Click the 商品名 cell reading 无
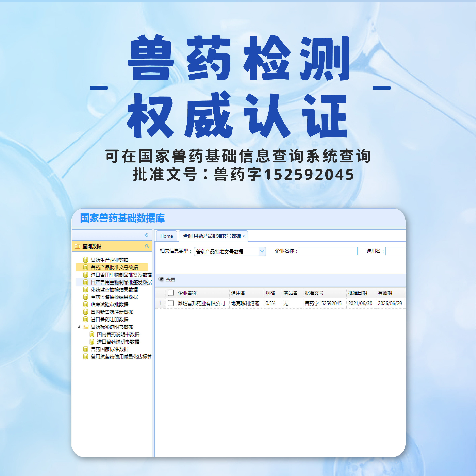 [x=292, y=303]
